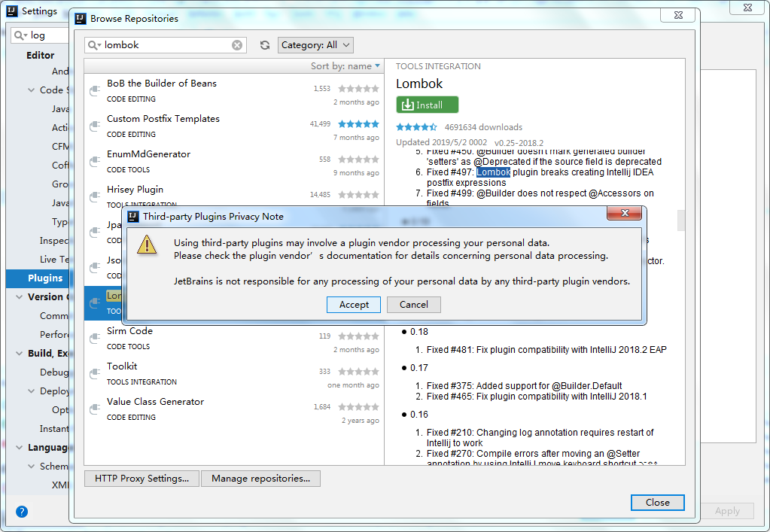Select Custom Postfix Templates plugin
Screen dimensions: 770x532
point(234,126)
